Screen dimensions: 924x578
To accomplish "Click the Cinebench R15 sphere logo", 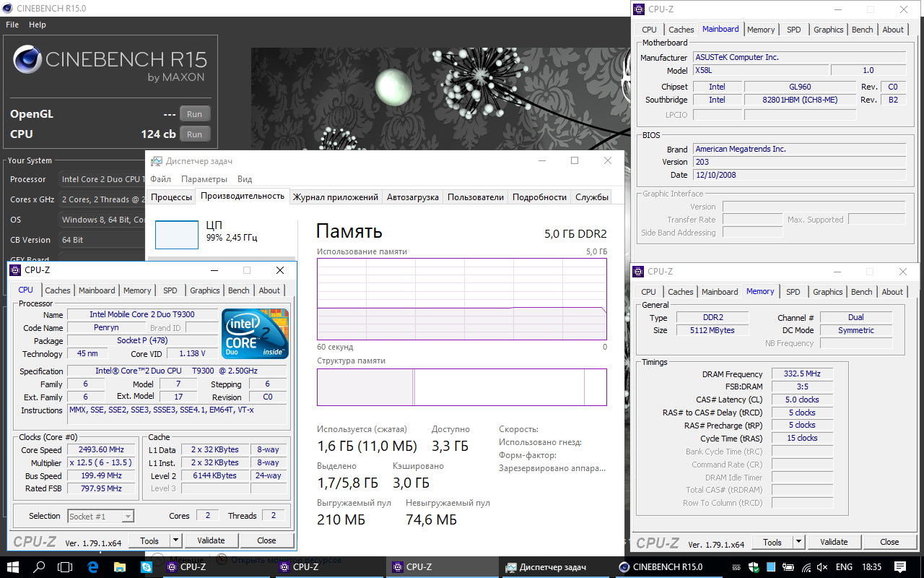I will [x=27, y=60].
